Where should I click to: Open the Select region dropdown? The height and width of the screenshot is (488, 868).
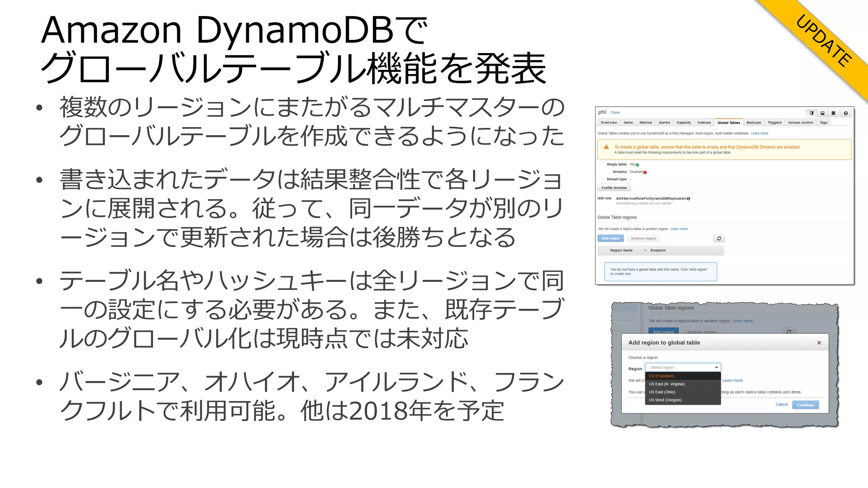point(683,368)
